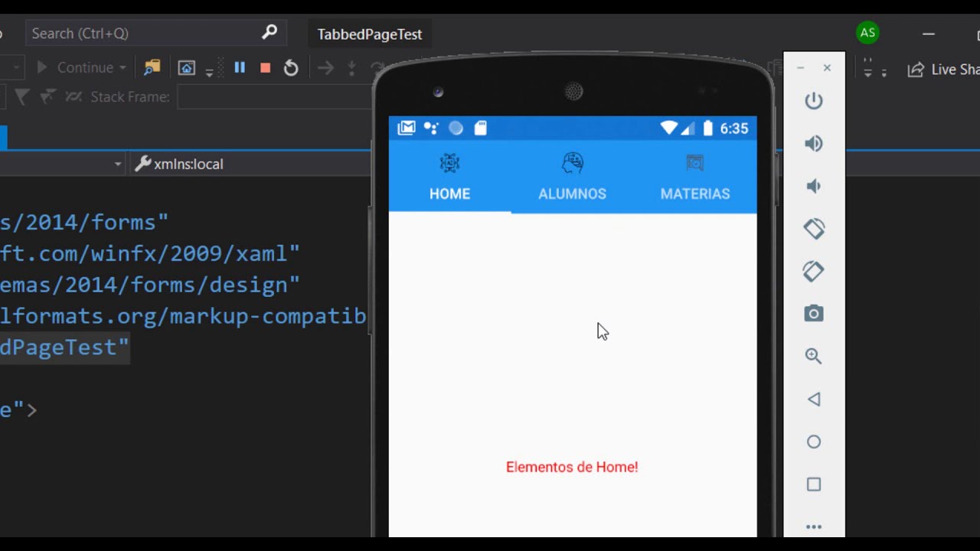Click the ALUMNOS head icon

[572, 163]
